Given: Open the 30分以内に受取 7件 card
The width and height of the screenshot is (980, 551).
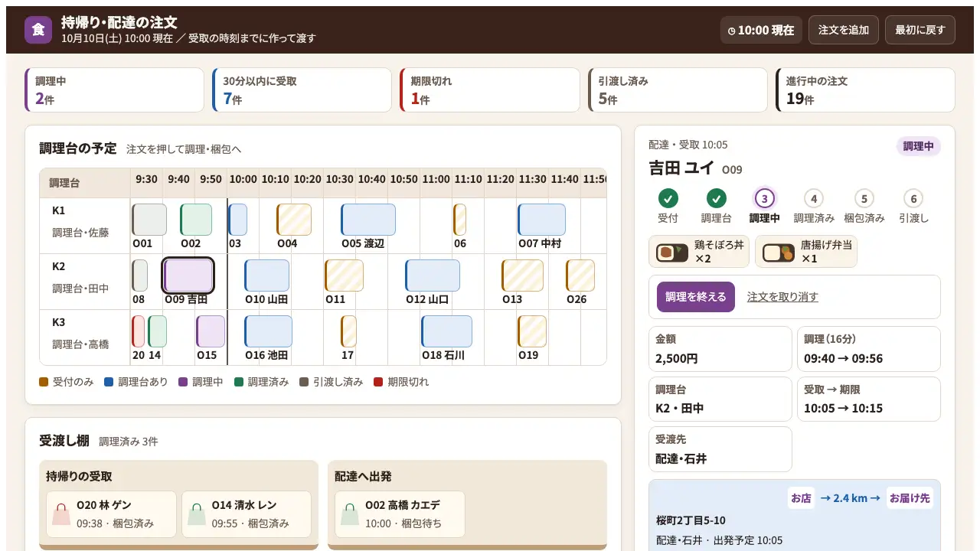Looking at the screenshot, I should [x=302, y=90].
